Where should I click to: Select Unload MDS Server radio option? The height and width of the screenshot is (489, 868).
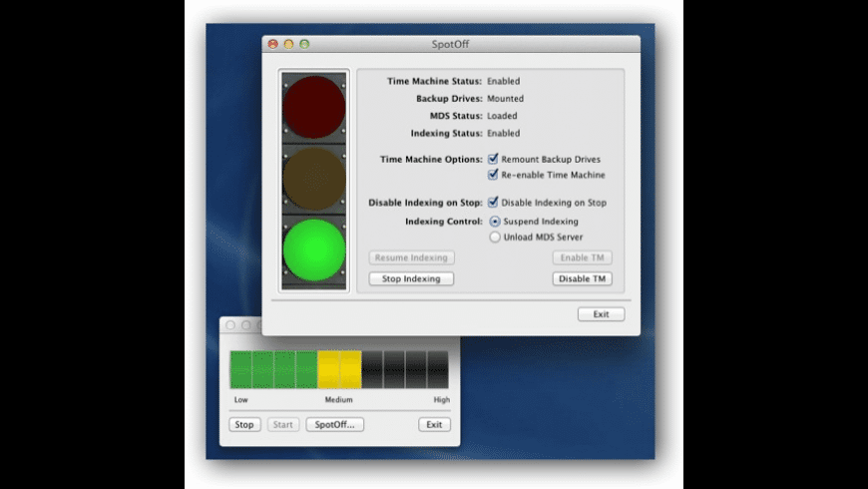(x=494, y=238)
